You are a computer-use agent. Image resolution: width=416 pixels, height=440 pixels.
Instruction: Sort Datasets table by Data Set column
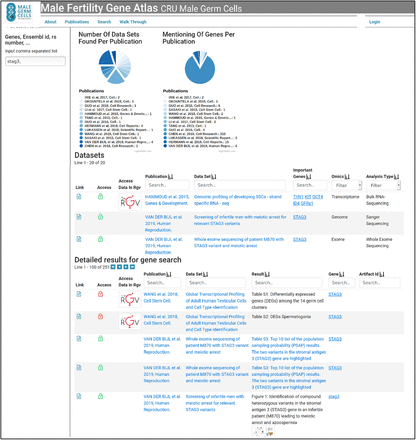pos(213,176)
